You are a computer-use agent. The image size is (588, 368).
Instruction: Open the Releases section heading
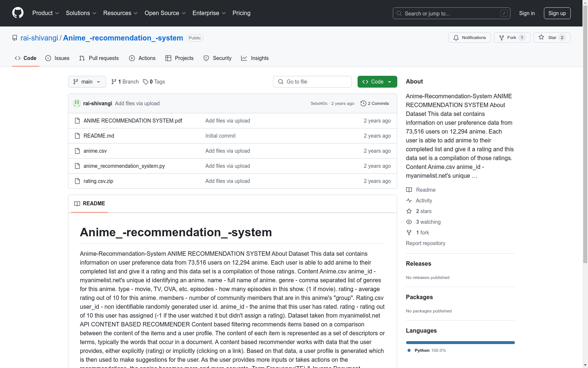419,263
